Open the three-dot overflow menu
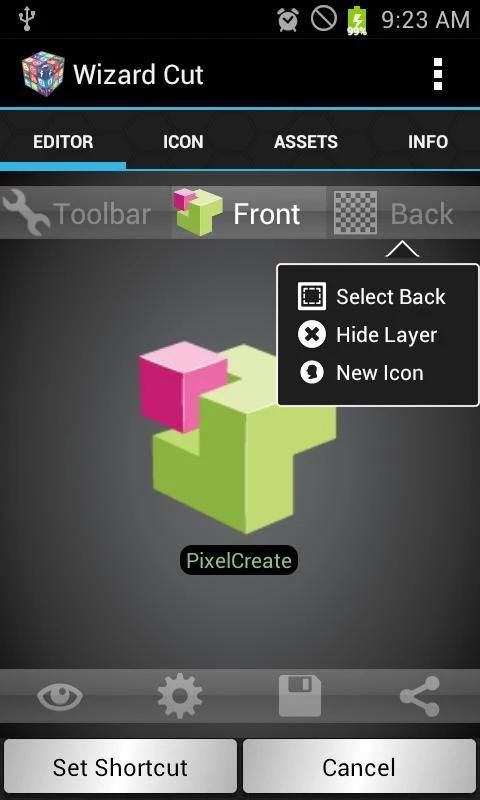480x800 pixels. click(437, 74)
